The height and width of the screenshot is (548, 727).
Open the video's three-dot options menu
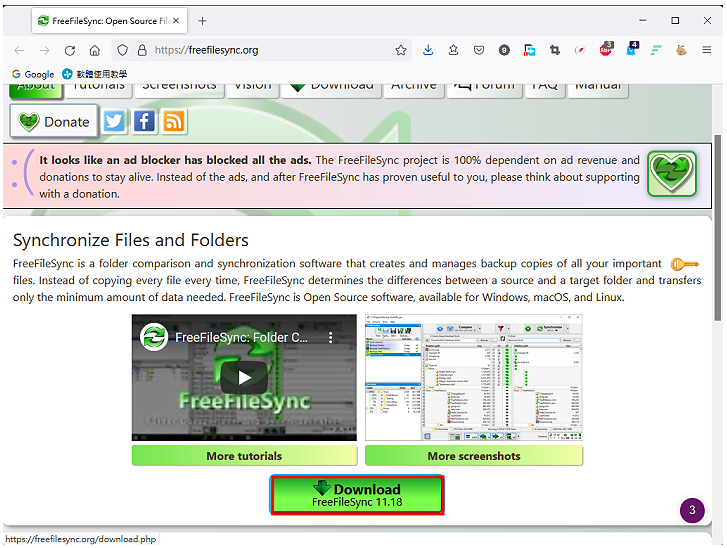click(x=331, y=338)
